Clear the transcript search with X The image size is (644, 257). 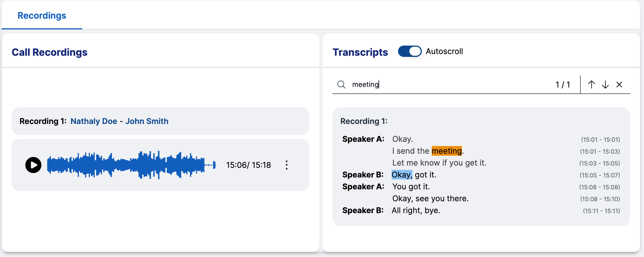(x=619, y=84)
